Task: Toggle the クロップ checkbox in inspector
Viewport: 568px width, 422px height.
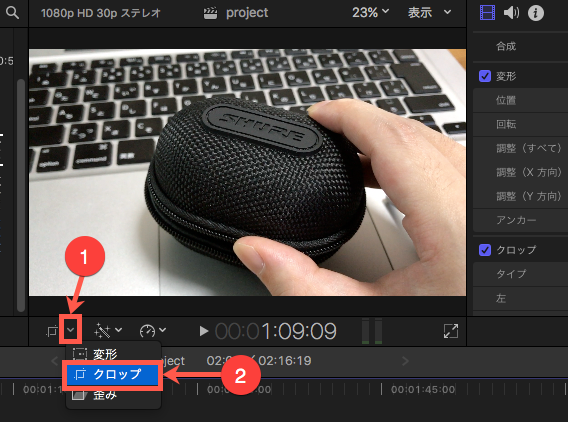Action: click(x=485, y=250)
